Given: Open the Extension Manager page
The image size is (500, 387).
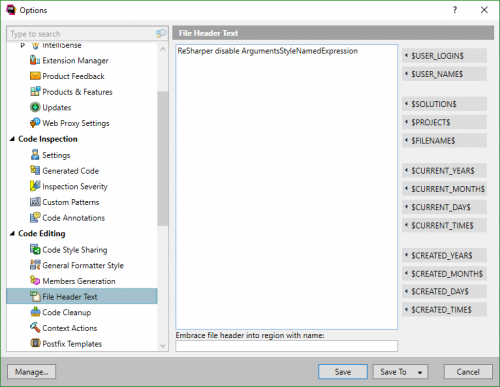Looking at the screenshot, I should pos(75,61).
